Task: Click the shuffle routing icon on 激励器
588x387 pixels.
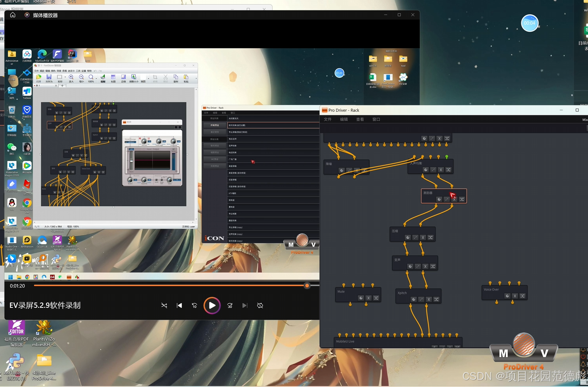Action: click(462, 199)
